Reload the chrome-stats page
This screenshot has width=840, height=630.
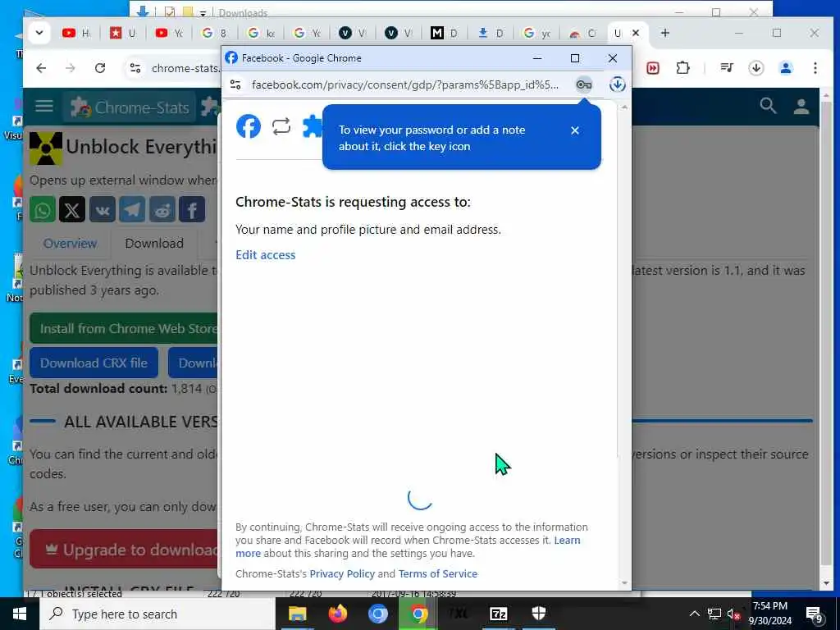click(100, 68)
